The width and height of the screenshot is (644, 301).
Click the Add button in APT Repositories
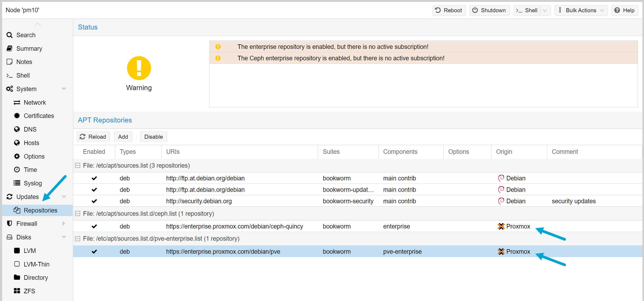click(123, 137)
